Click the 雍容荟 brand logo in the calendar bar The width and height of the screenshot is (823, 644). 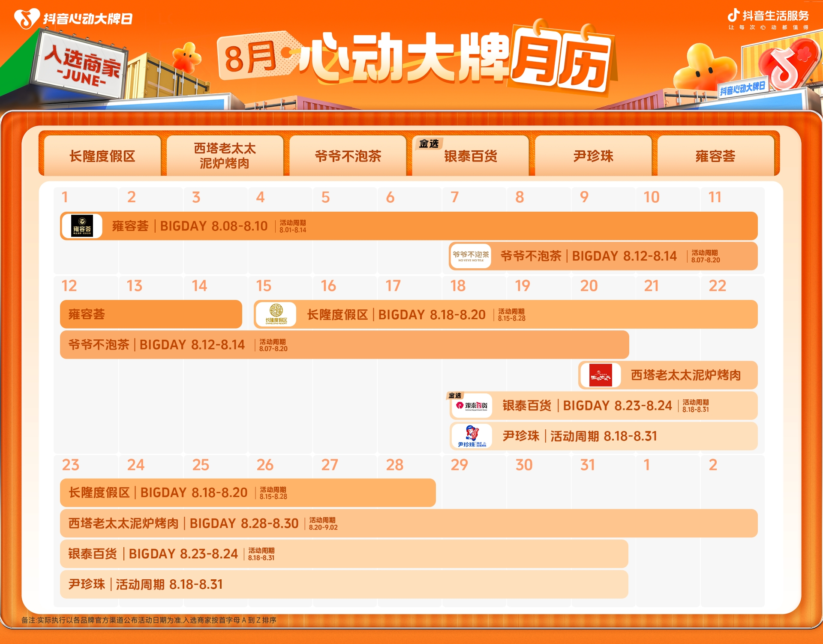82,226
